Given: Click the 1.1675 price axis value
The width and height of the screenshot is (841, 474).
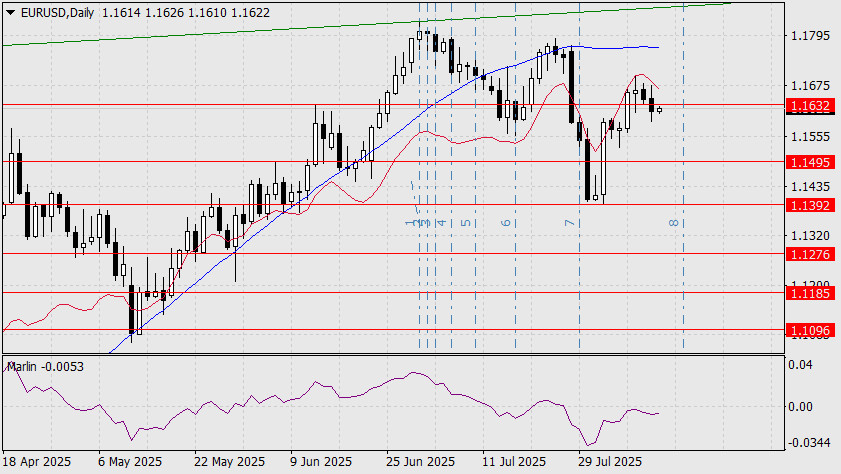Looking at the screenshot, I should tap(810, 86).
